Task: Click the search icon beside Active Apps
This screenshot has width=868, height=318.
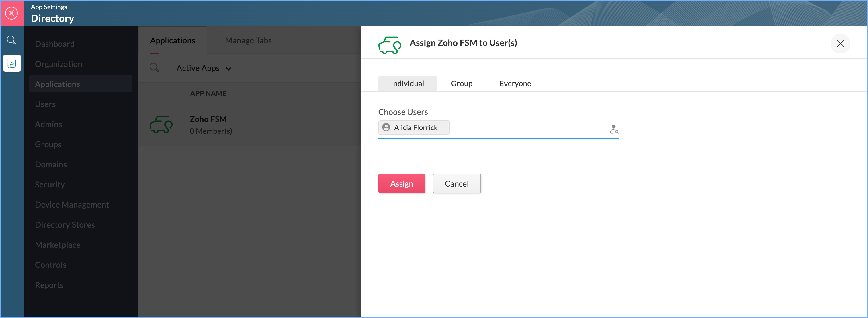Action: [154, 68]
